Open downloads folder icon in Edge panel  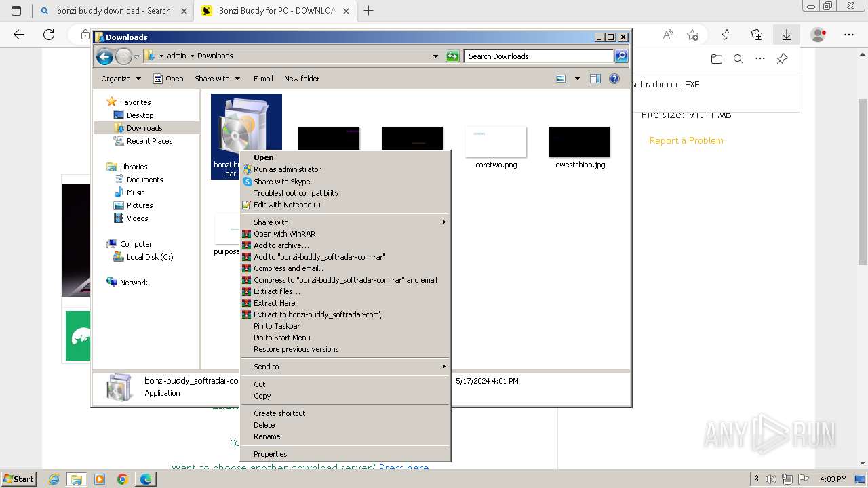pyautogui.click(x=717, y=59)
